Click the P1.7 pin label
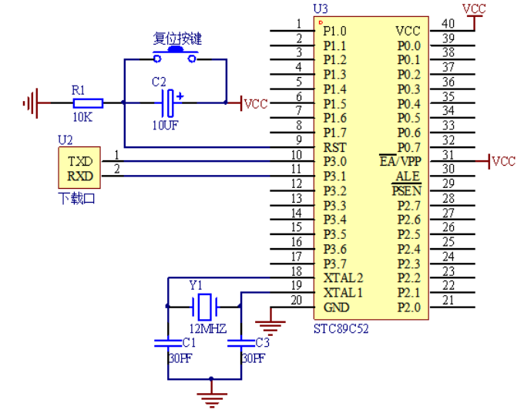 click(x=335, y=133)
